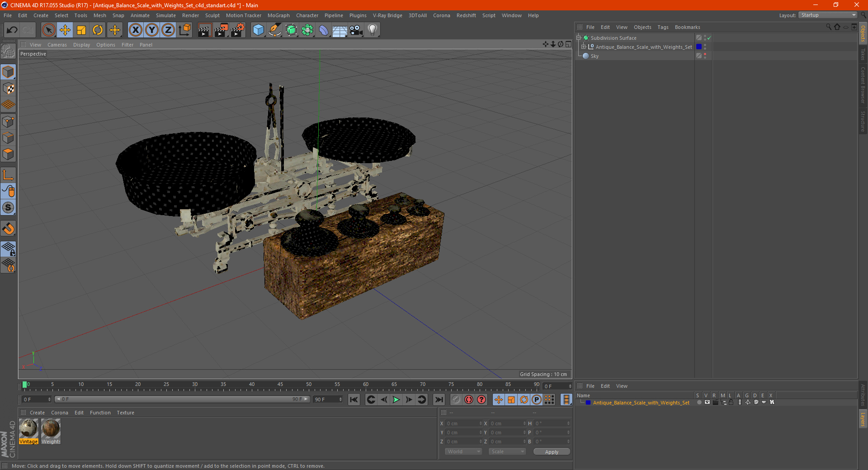
Task: Open the Render menu
Action: point(190,15)
